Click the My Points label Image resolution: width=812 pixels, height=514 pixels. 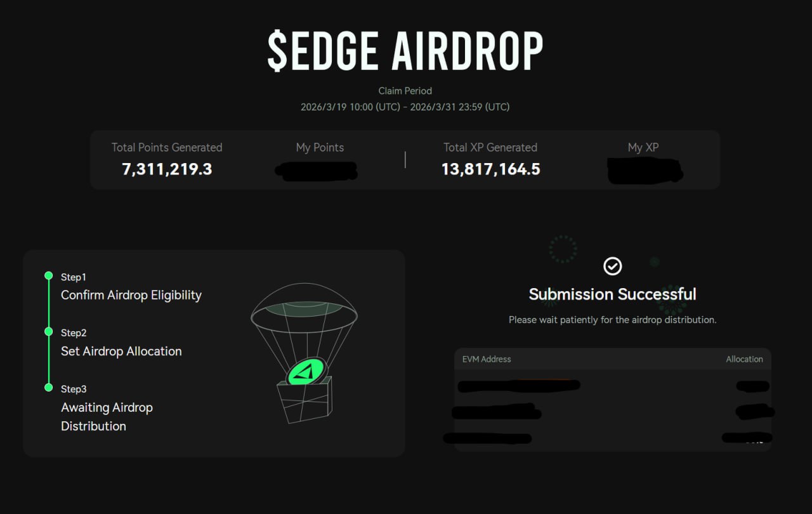coord(320,147)
